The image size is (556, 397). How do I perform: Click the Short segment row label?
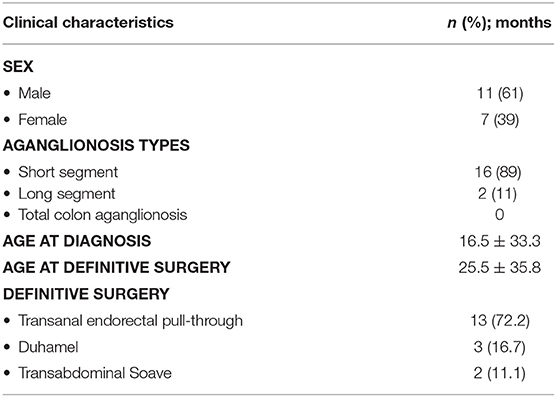click(68, 172)
